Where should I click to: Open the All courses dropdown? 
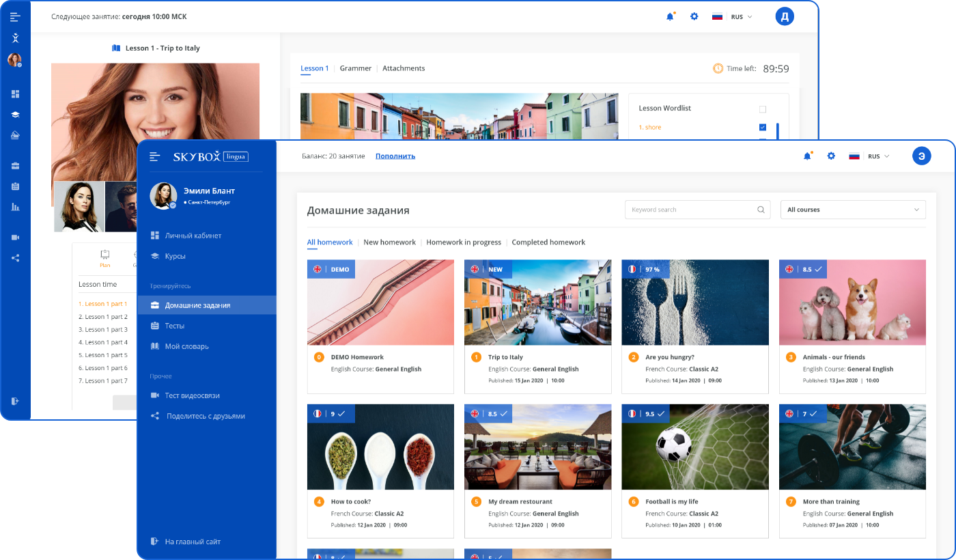[x=853, y=210]
